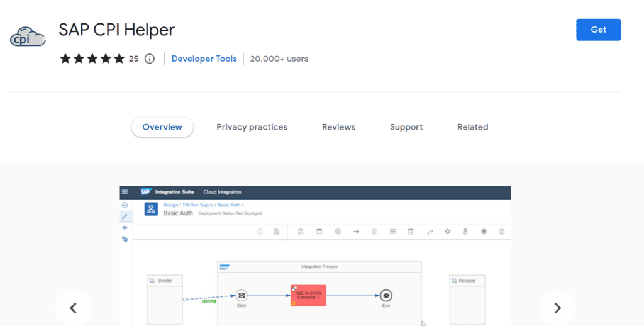Select the Connector arrow tool
Image resolution: width=644 pixels, height=326 pixels.
356,232
